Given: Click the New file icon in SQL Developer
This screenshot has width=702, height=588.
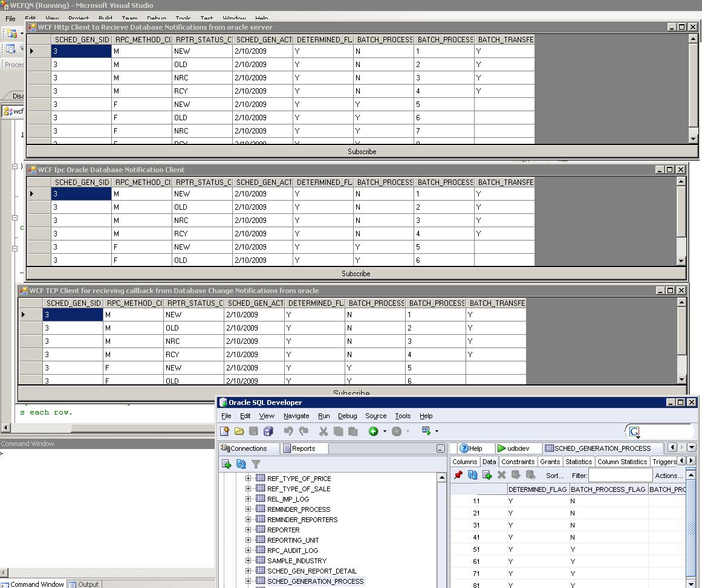Looking at the screenshot, I should tap(225, 431).
